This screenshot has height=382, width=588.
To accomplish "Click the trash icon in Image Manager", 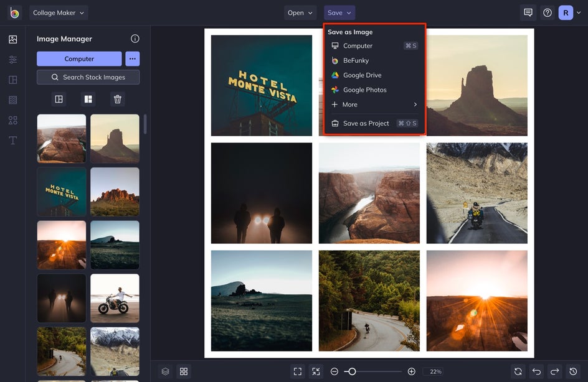I will [117, 99].
